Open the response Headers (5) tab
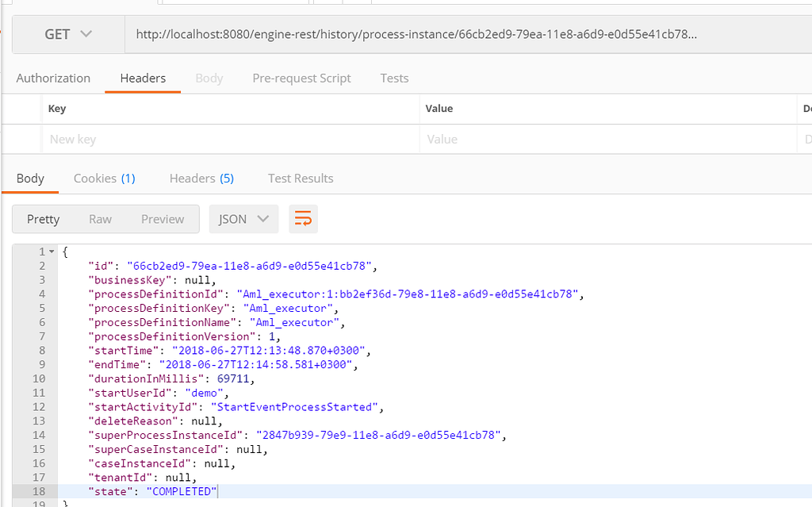812x507 pixels. click(x=201, y=178)
